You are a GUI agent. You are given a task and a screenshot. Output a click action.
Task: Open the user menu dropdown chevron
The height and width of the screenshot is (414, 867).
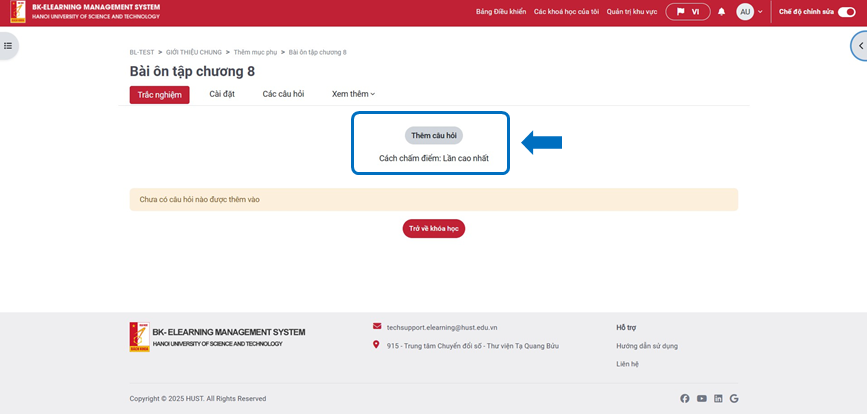click(760, 12)
